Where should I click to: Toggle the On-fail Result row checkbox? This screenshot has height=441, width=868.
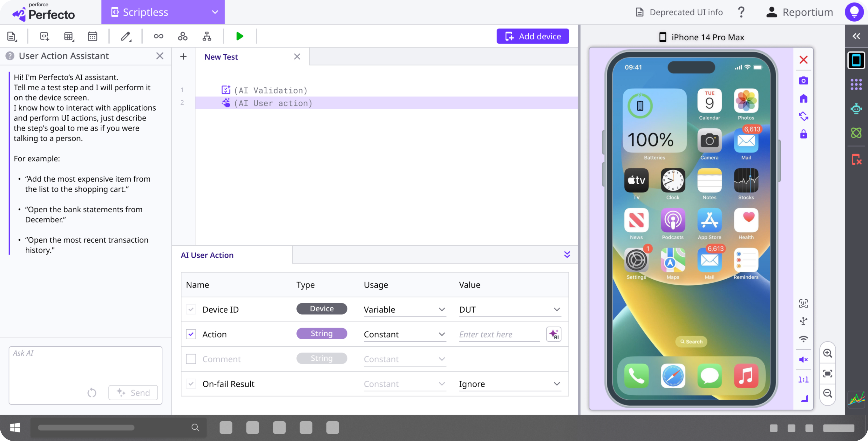coord(191,384)
